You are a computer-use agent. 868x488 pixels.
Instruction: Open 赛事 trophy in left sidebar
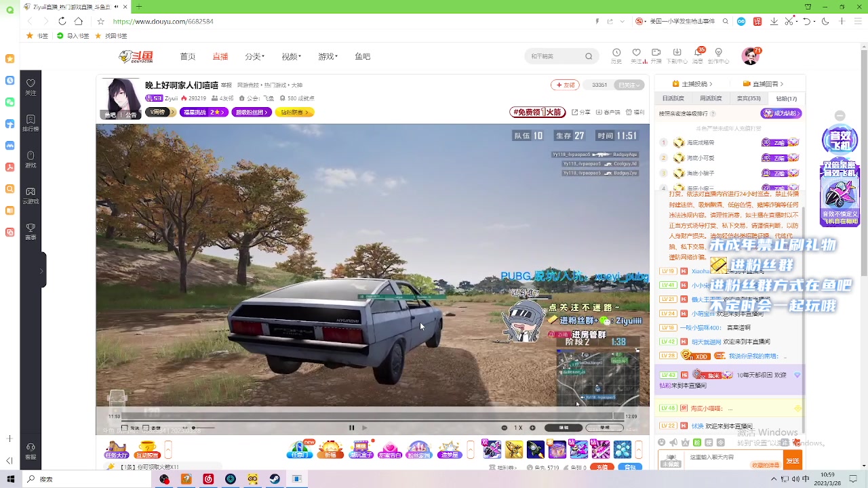point(31,232)
